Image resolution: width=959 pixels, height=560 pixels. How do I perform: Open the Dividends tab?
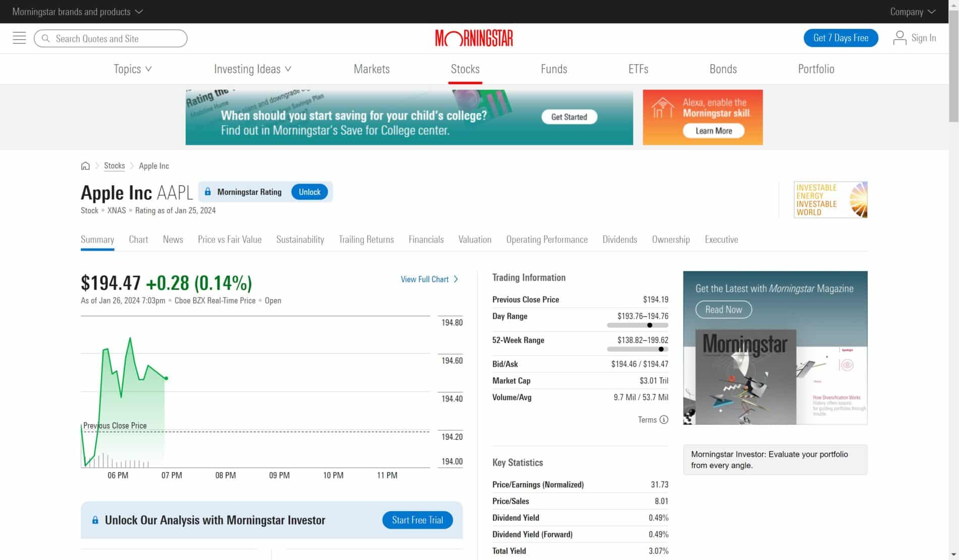(619, 240)
